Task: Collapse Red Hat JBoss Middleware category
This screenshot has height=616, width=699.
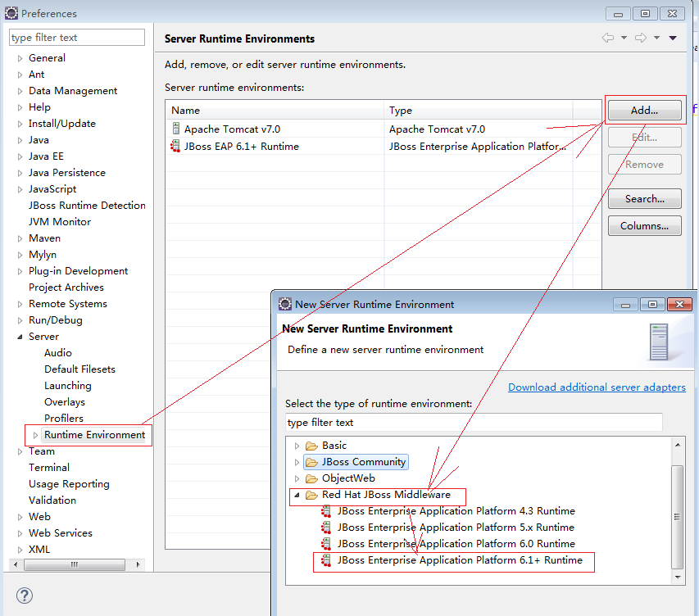Action: pos(297,496)
